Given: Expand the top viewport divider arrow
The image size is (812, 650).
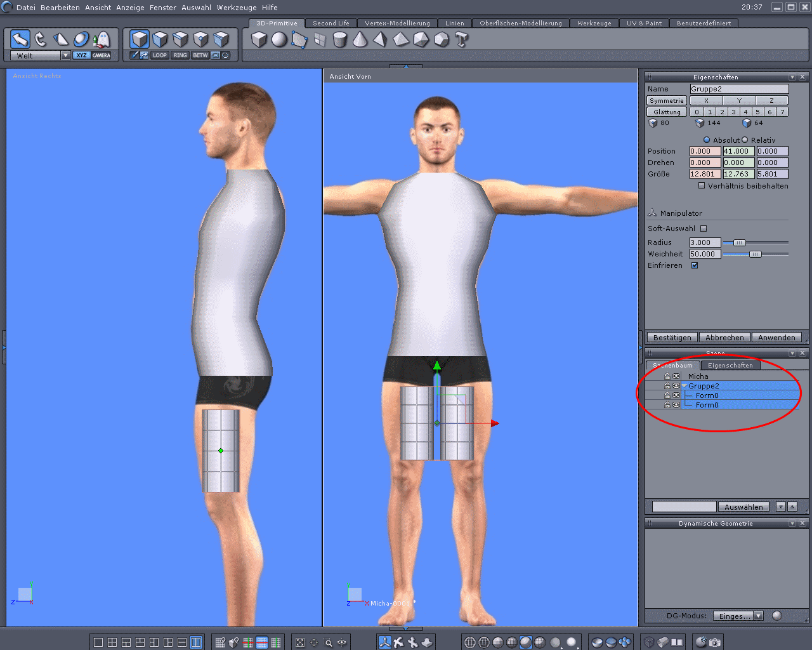Looking at the screenshot, I should click(x=406, y=66).
